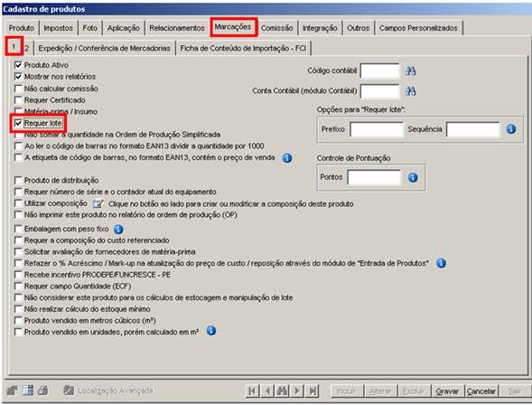Image resolution: width=532 pixels, height=405 pixels.
Task: Open info icon next to Pontos field
Action: [413, 177]
